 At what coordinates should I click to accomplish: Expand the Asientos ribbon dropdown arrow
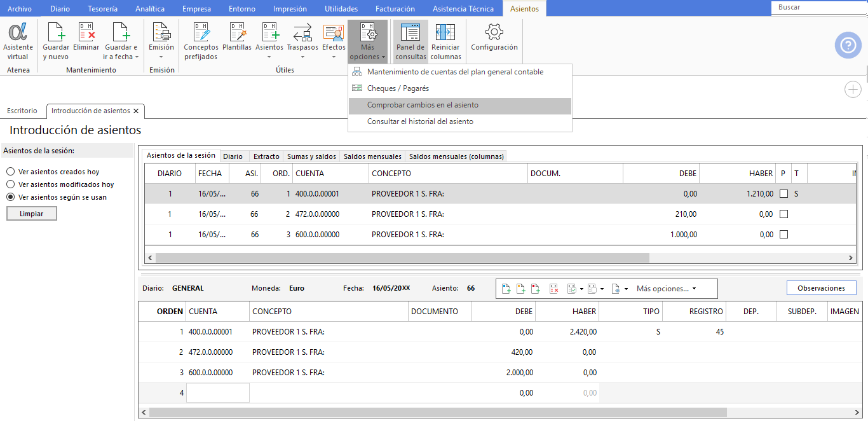[x=269, y=57]
